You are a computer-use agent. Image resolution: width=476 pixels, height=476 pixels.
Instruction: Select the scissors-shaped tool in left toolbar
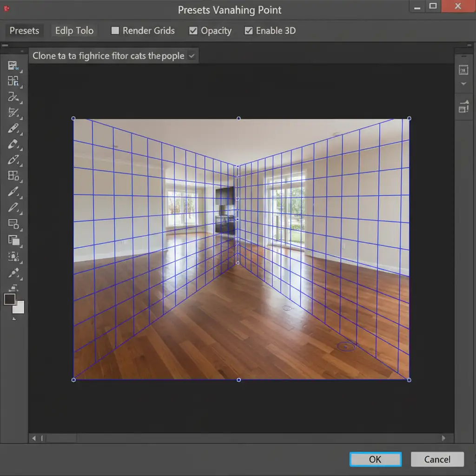point(13,97)
